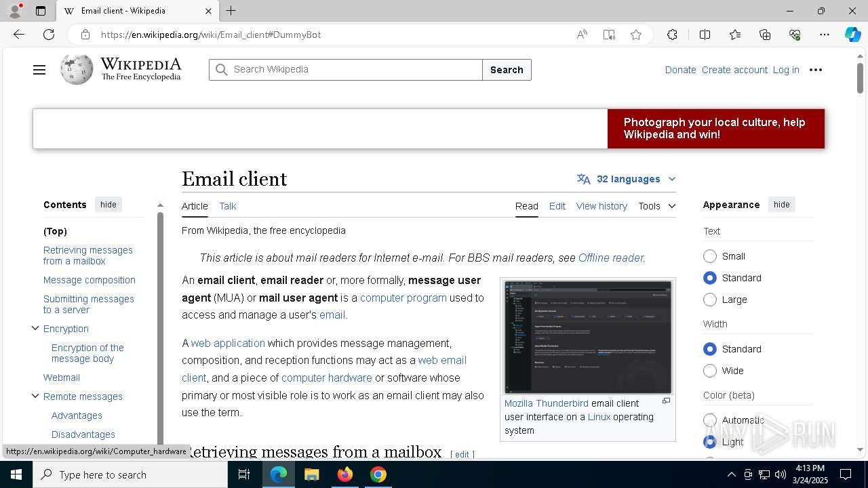Viewport: 868px width, 488px height.
Task: Select Wide width option
Action: click(x=710, y=371)
